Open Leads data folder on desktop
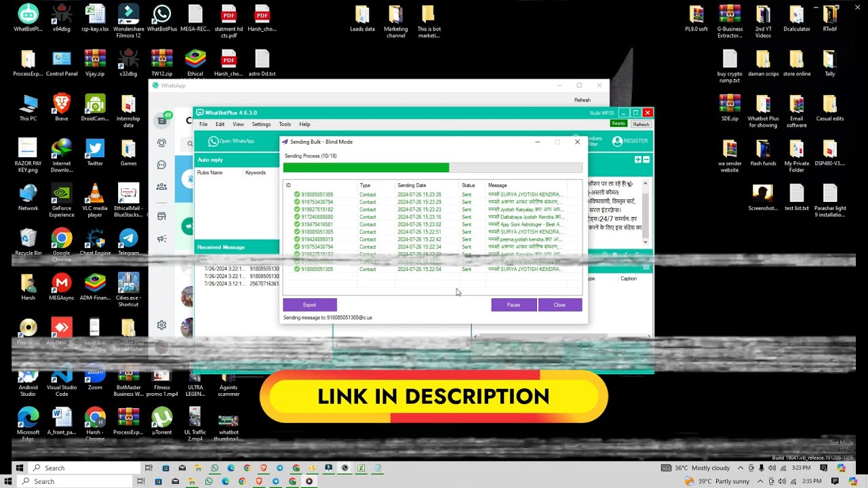The height and width of the screenshot is (488, 868). click(x=362, y=19)
